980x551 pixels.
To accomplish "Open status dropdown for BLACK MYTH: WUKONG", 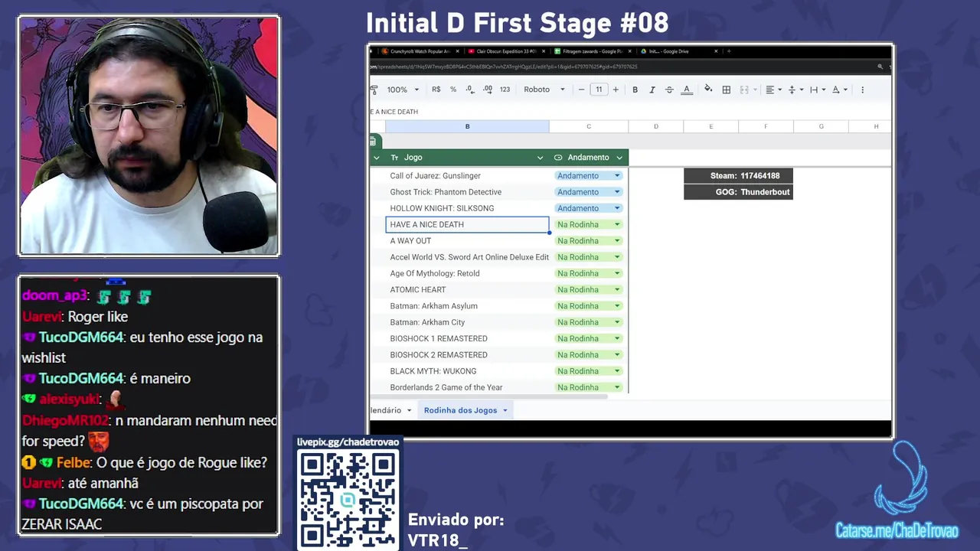I will (617, 371).
